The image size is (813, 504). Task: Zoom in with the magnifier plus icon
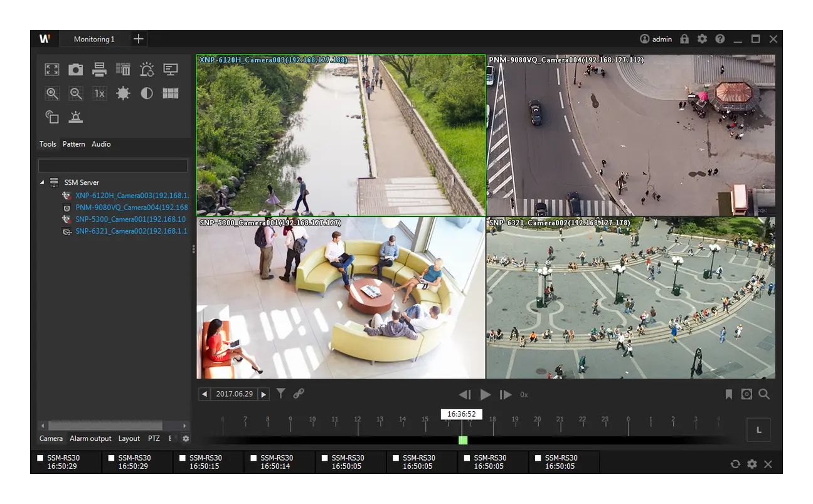click(x=52, y=93)
